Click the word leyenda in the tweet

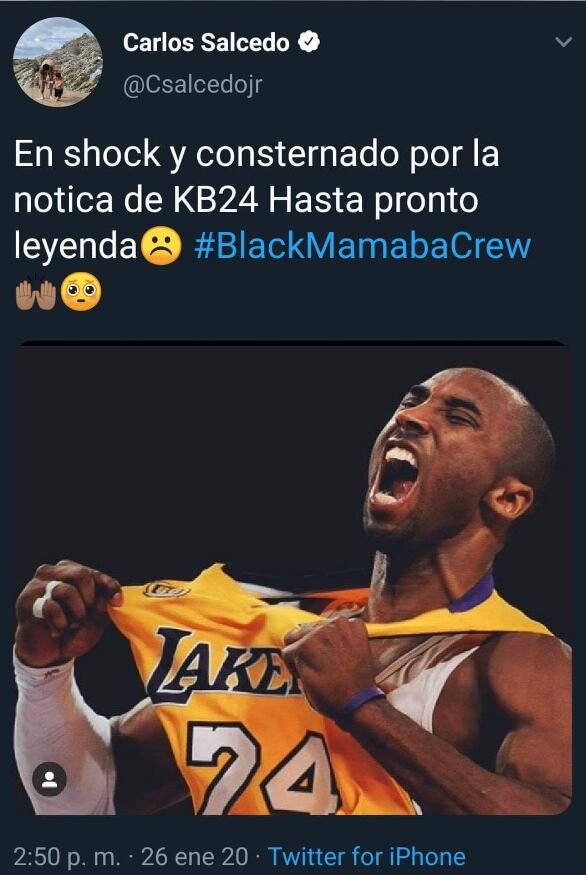76,247
